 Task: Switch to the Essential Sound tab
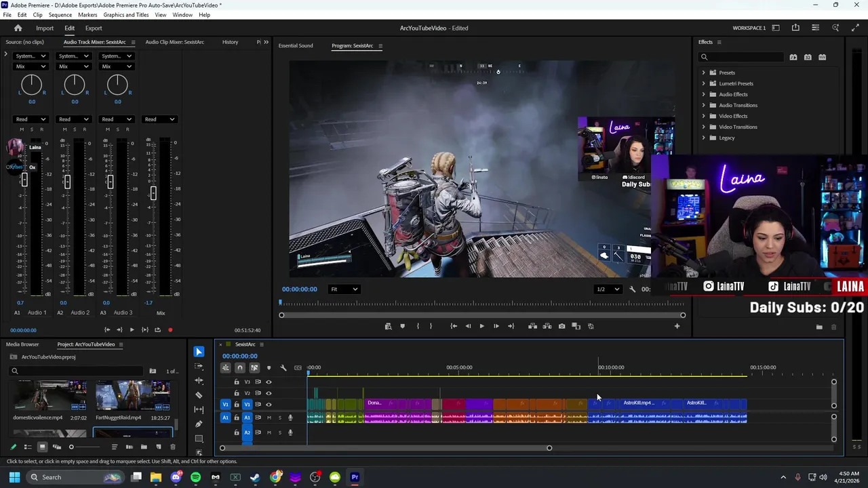pos(296,46)
